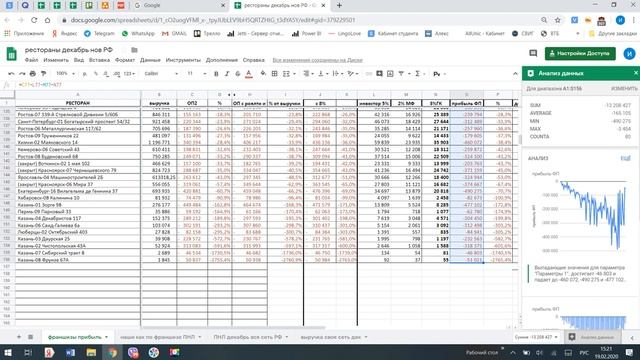Insert a chart via toolbar icon
Image resolution: width=640 pixels, height=360 pixels.
[x=390, y=73]
